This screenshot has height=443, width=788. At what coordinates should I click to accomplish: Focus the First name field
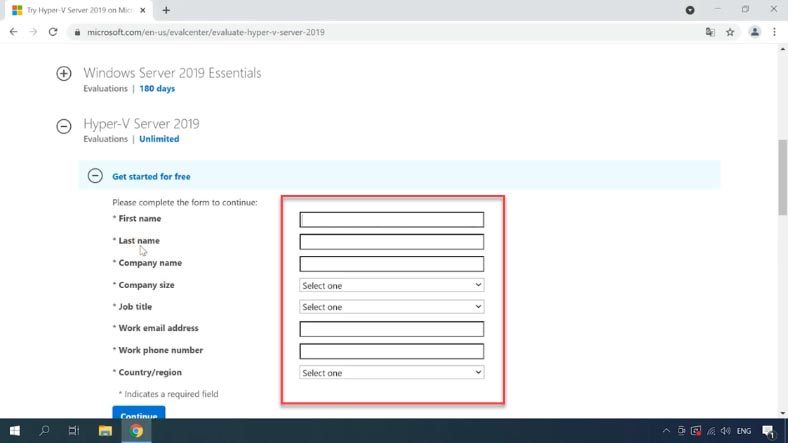391,219
